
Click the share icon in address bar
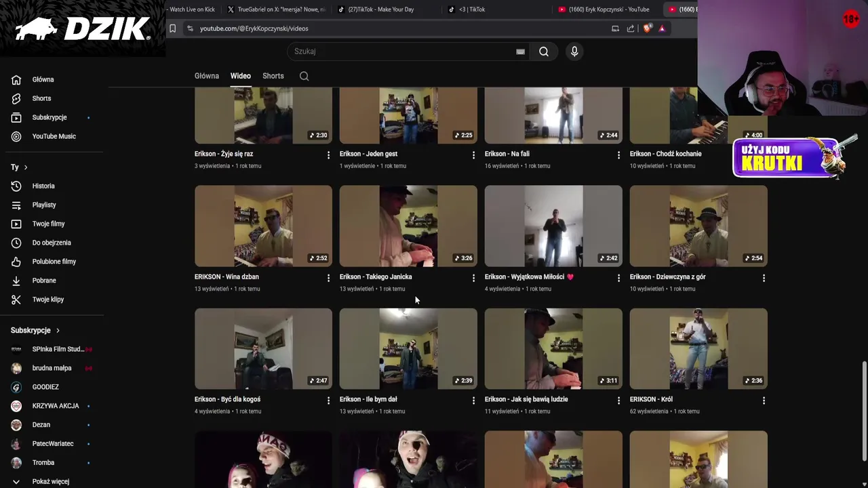[631, 28]
